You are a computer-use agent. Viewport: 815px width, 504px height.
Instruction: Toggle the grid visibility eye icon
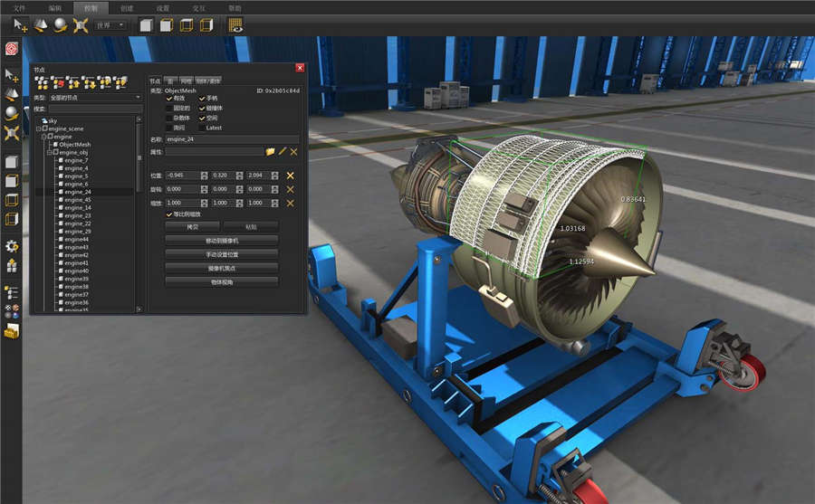click(235, 24)
